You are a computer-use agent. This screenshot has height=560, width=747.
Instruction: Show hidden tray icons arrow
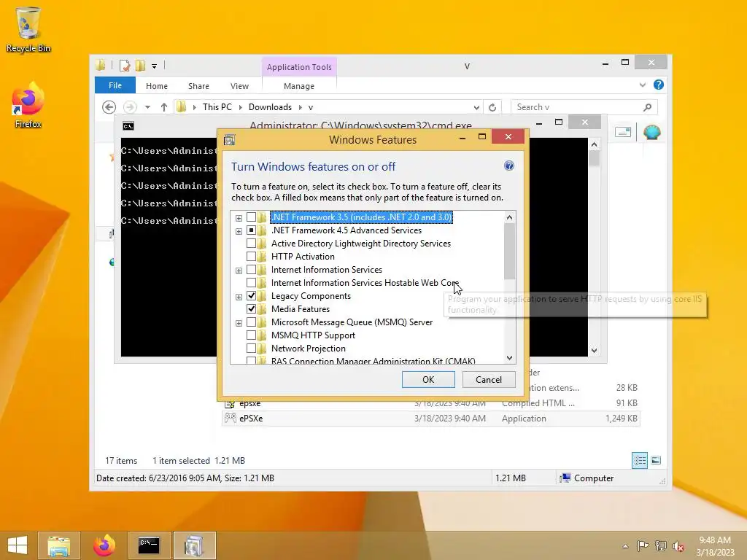click(625, 545)
